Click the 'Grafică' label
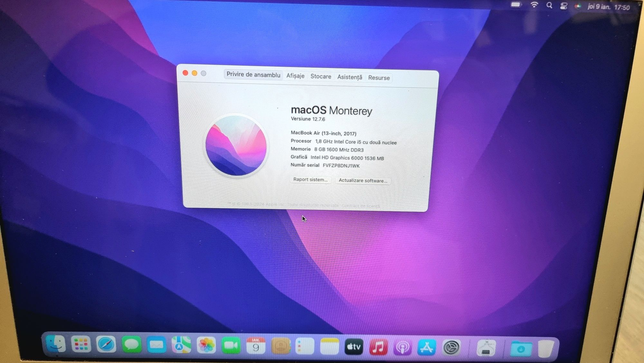 pyautogui.click(x=299, y=157)
